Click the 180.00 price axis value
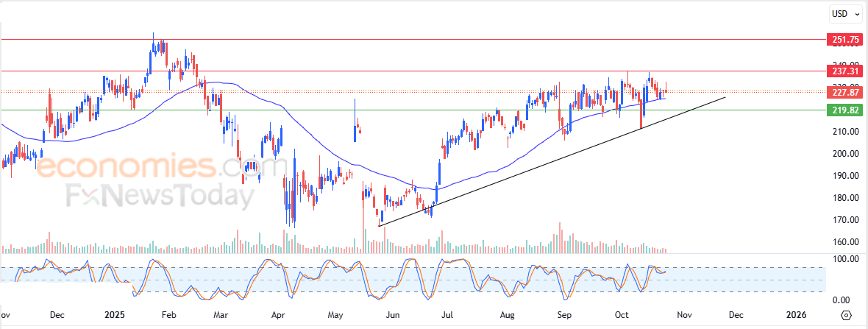The width and height of the screenshot is (868, 329). click(844, 198)
